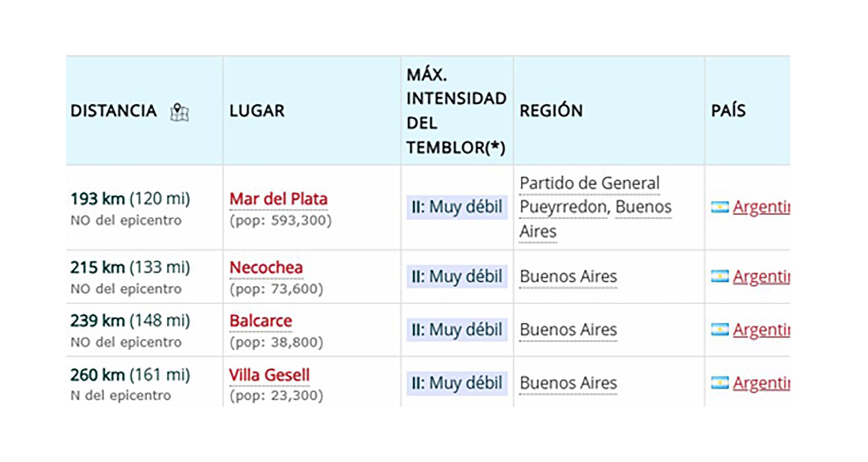Click the map icon beside DISTANCIA header
Screen dimensions: 868x462
179,111
